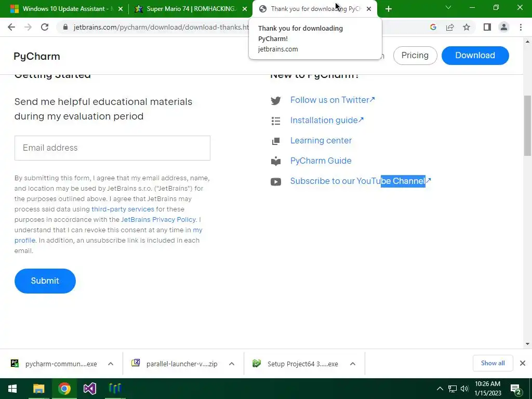This screenshot has width=532, height=399.
Task: Click the browser forward arrow
Action: click(28, 27)
